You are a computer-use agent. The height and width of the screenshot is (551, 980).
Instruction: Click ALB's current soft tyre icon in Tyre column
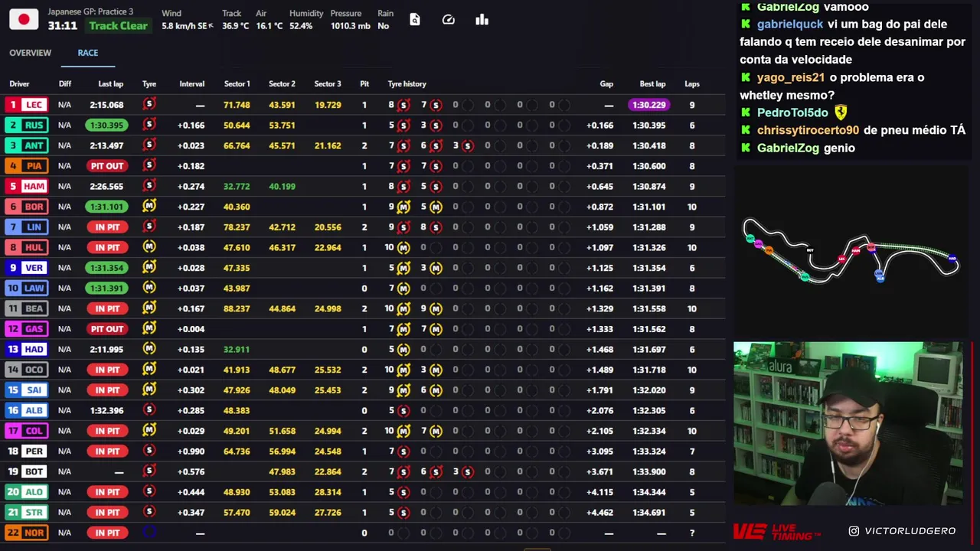(x=149, y=409)
